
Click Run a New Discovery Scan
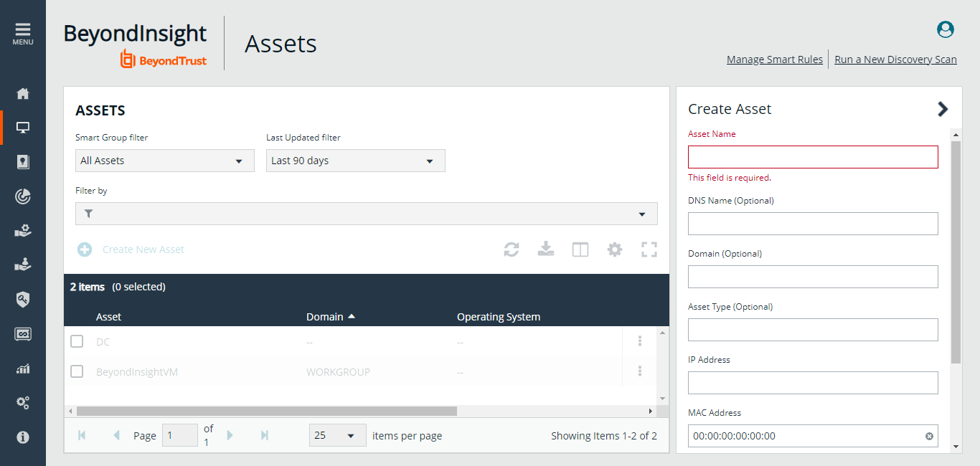[895, 60]
